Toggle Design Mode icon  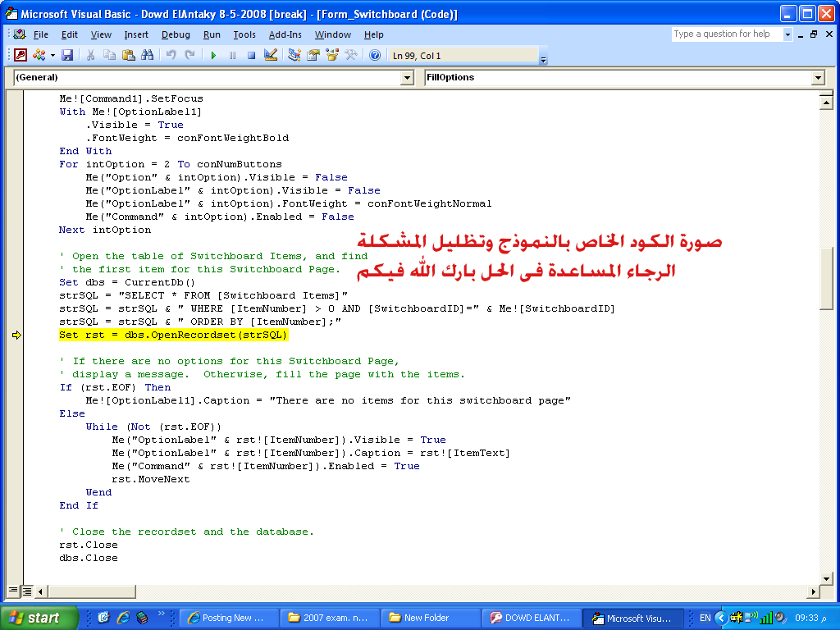click(271, 55)
